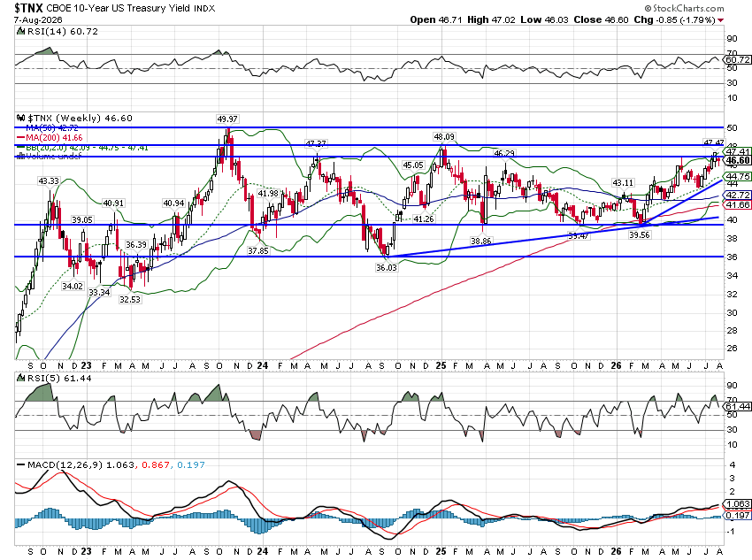Click the RSI(14) 60.72 indicator label

point(62,31)
